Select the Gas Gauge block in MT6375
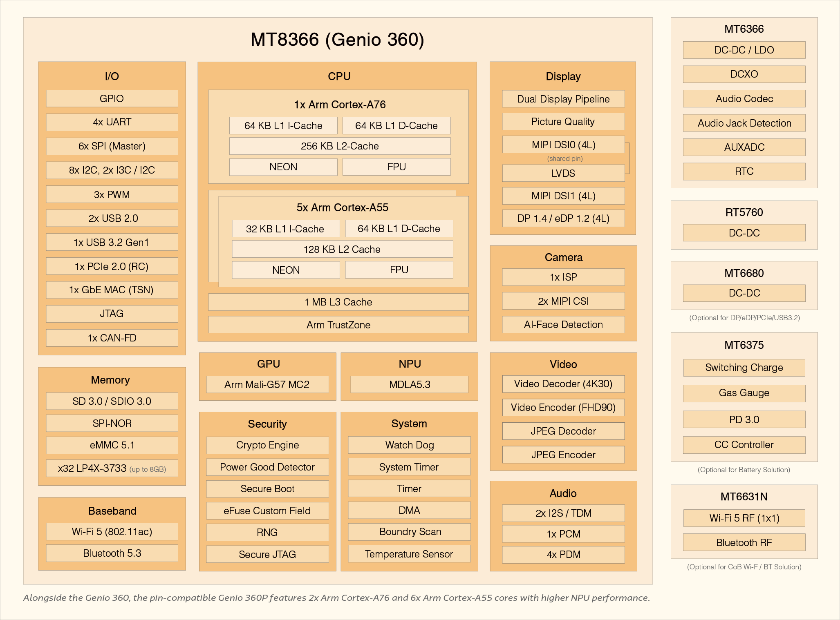 744,393
